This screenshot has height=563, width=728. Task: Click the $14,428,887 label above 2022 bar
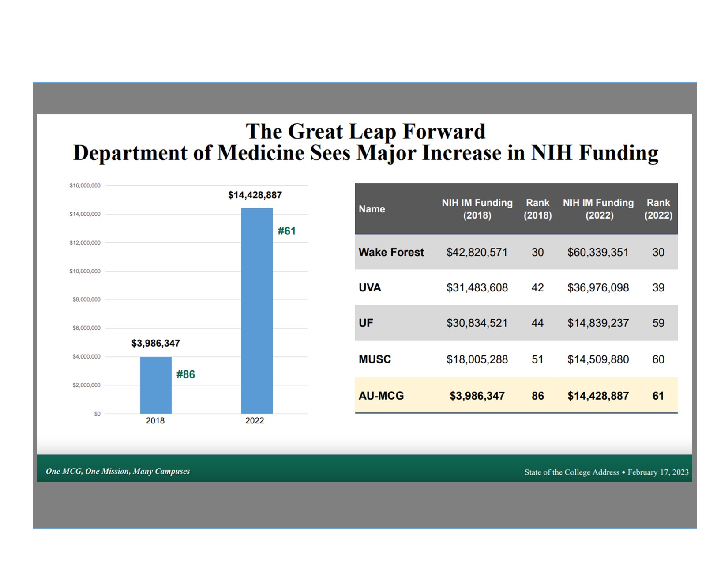255,195
